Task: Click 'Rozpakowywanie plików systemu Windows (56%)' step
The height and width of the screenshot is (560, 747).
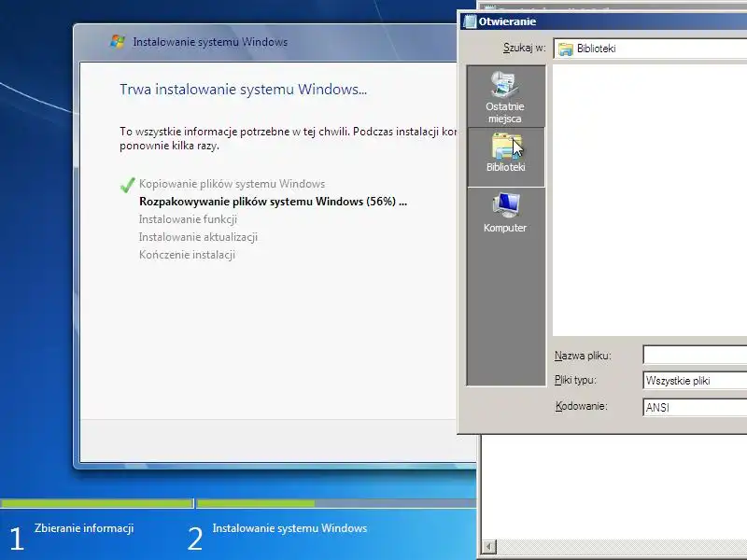Action: tap(273, 202)
